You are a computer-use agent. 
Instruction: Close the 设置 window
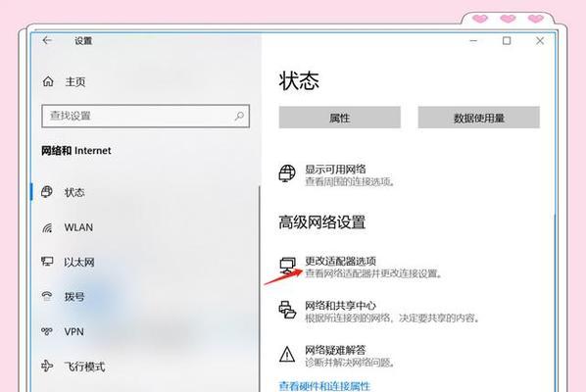pos(540,40)
